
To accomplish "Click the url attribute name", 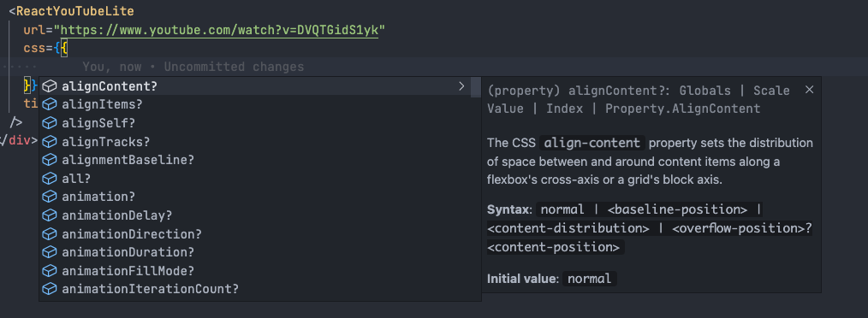I will click(x=34, y=30).
